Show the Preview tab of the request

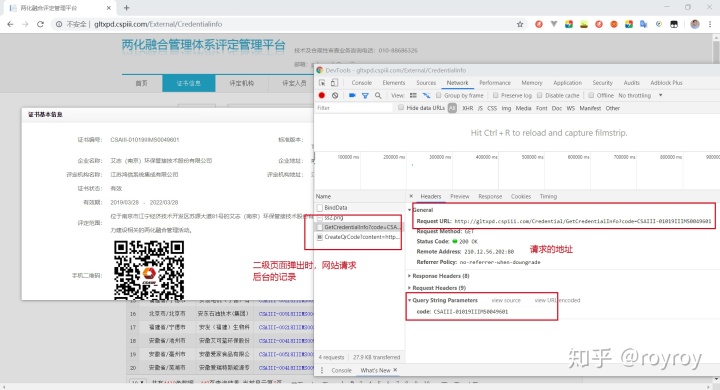tap(460, 196)
